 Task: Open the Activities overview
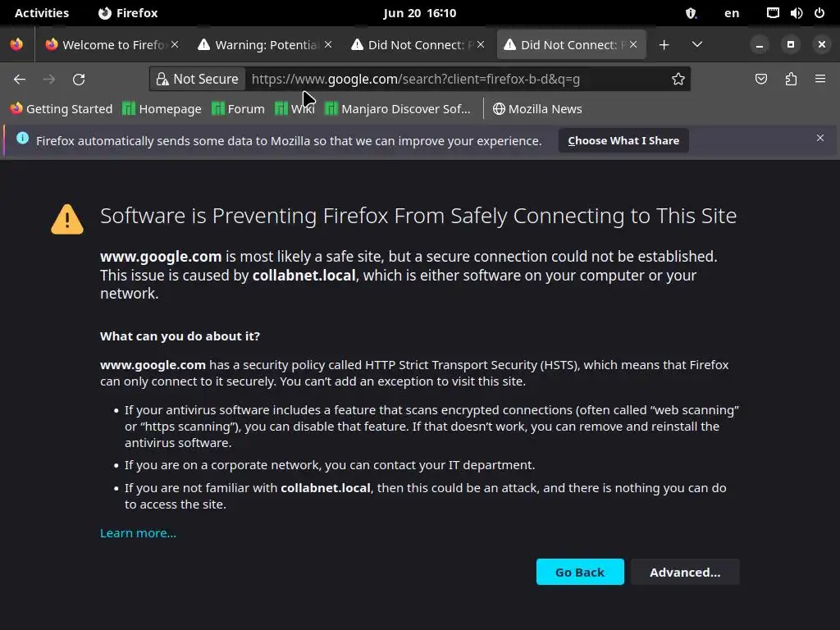point(42,13)
